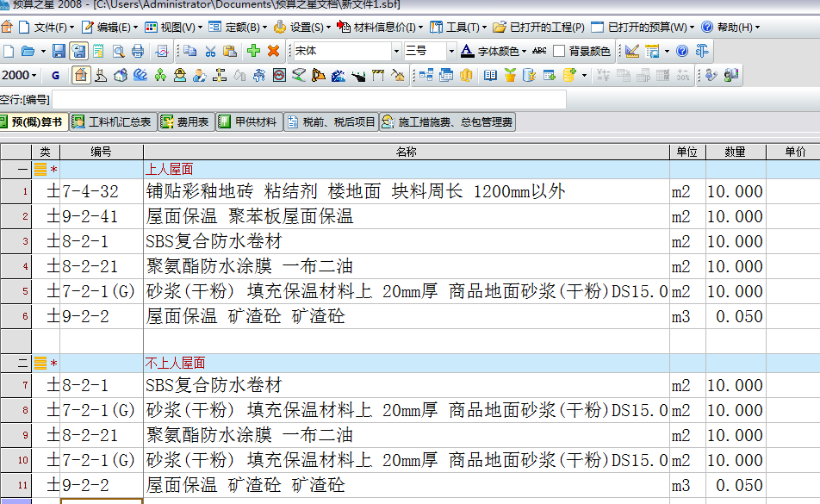Click 已打开的工程(P) button

[539, 28]
